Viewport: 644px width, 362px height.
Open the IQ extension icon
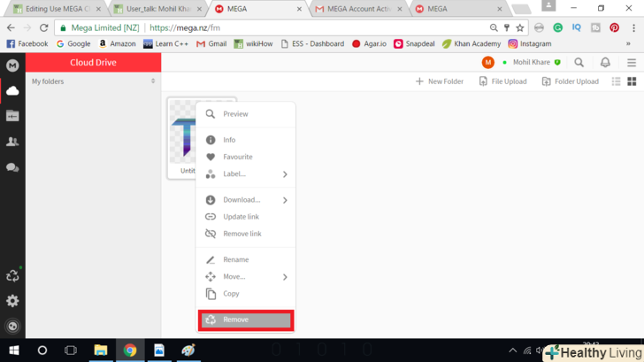point(577,27)
